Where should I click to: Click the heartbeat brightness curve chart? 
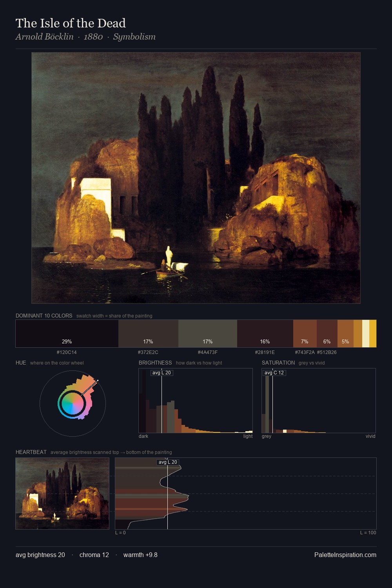tap(246, 494)
